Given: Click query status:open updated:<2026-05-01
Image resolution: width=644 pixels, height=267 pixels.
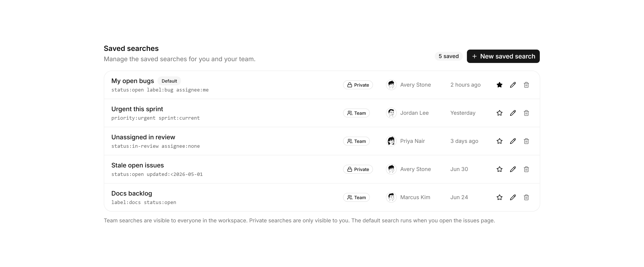Looking at the screenshot, I should pos(157,174).
